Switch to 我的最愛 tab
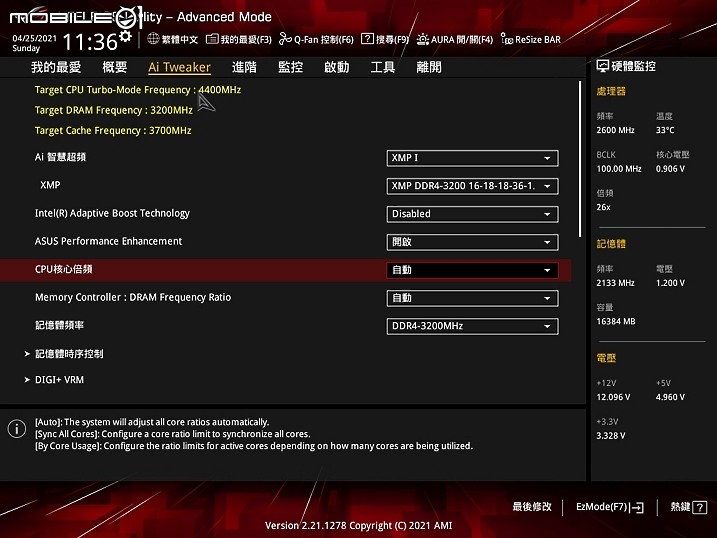Image resolution: width=717 pixels, height=538 pixels. [x=56, y=67]
